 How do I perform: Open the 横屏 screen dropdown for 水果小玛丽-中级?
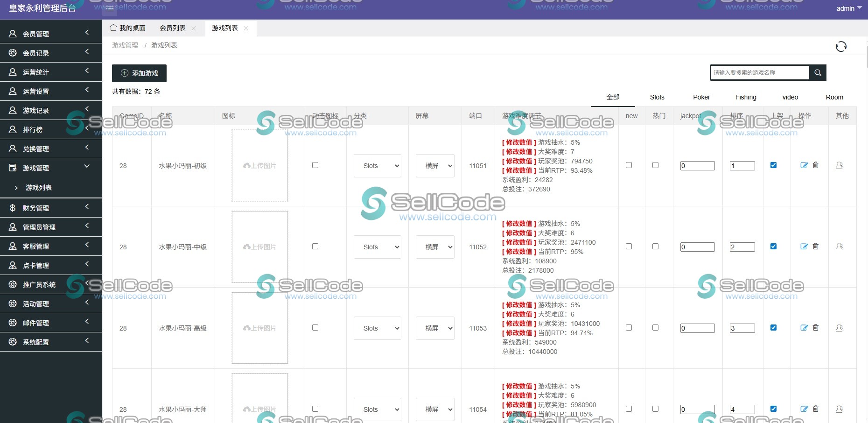434,247
